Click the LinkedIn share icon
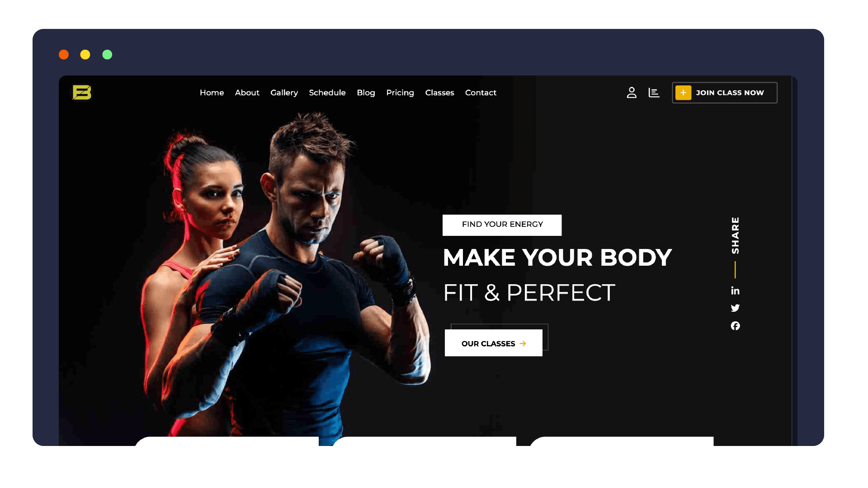The height and width of the screenshot is (488, 868). pyautogui.click(x=735, y=290)
